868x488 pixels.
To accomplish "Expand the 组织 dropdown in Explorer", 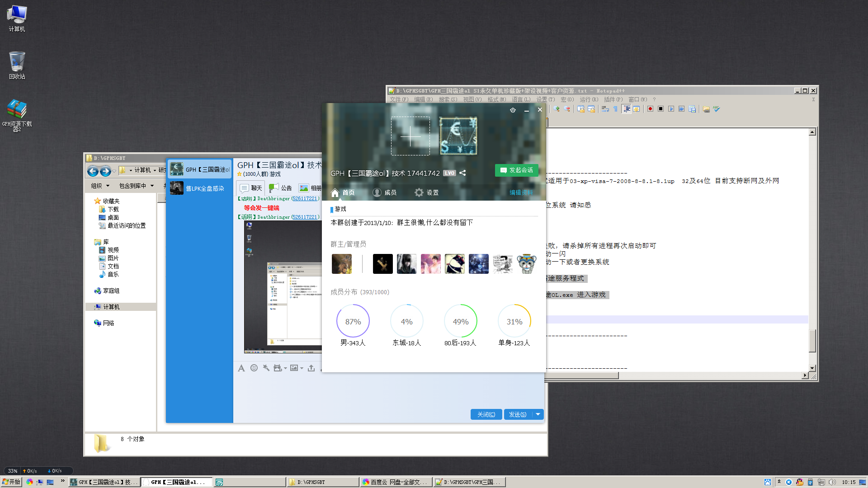I will [100, 186].
